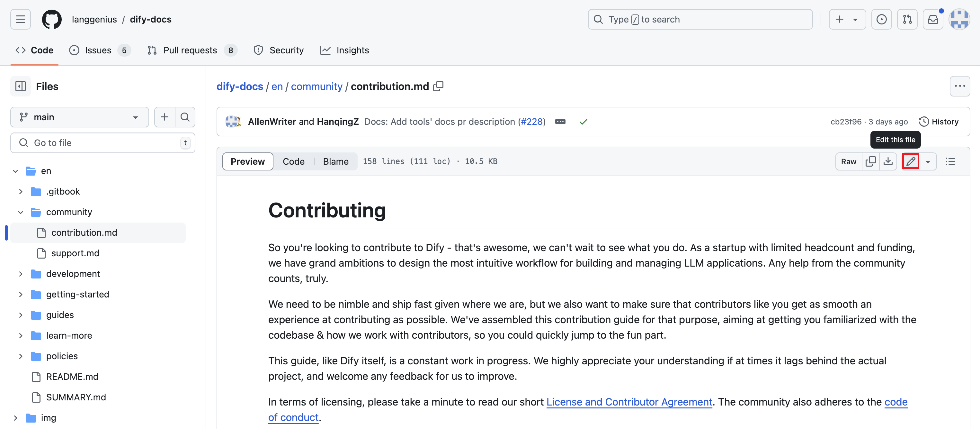Image resolution: width=980 pixels, height=429 pixels.
Task: Edit this file with the pencil icon
Action: point(910,161)
